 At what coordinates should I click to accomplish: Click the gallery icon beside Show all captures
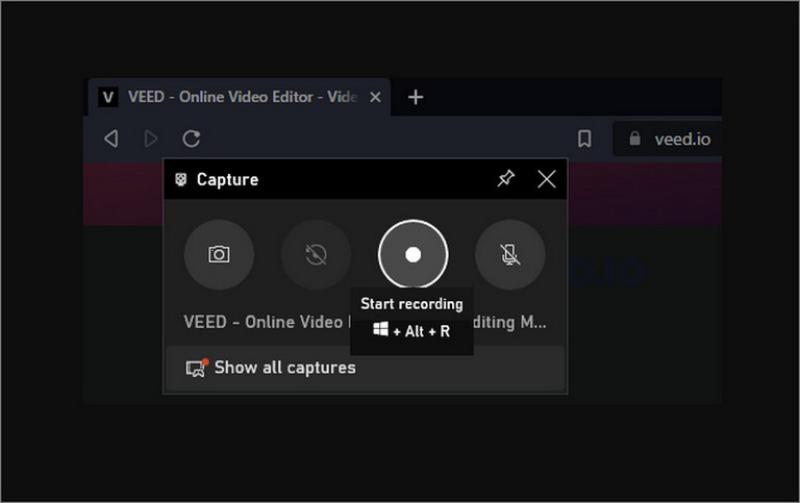click(x=196, y=368)
